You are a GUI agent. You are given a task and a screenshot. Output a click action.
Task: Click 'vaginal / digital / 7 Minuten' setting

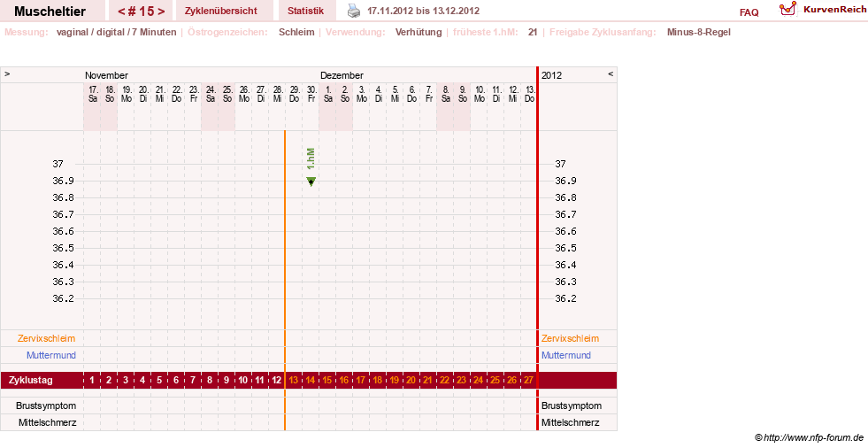click(116, 32)
